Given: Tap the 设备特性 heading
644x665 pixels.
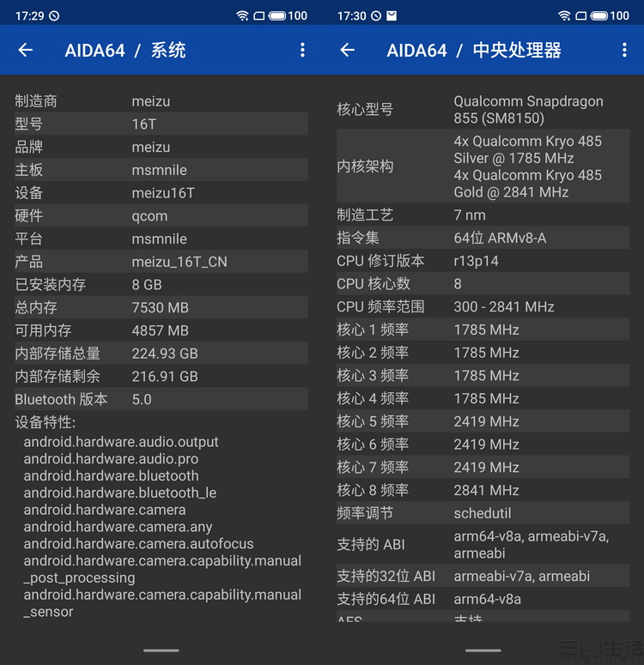Looking at the screenshot, I should tap(45, 422).
